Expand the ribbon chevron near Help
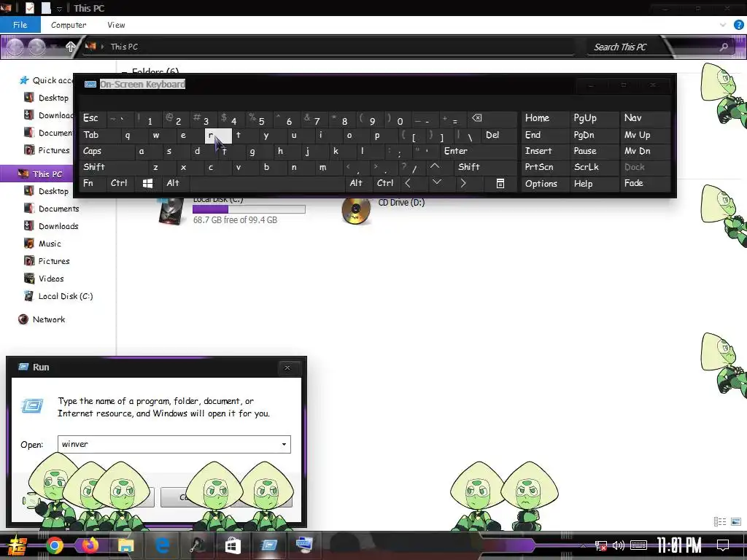Viewport: 747px width, 560px height. (723, 25)
